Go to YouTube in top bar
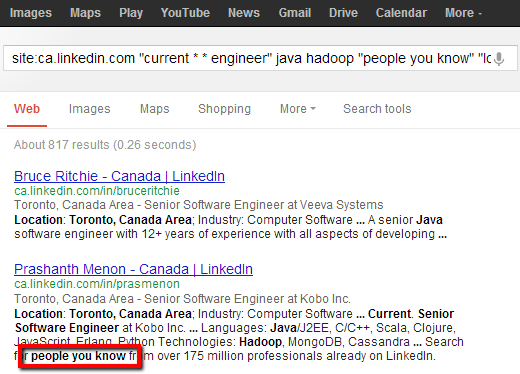The width and height of the screenshot is (520, 374). 185,13
